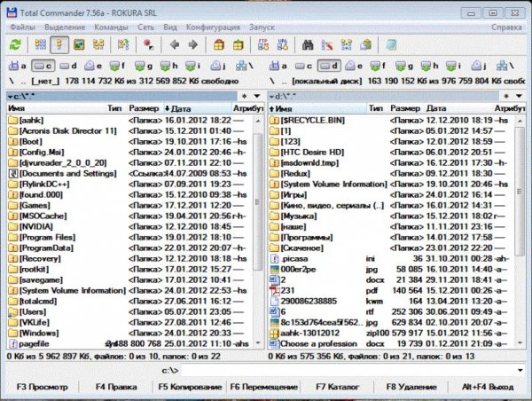
Task: Switch to full details view in the toolbar
Action: 59,44
